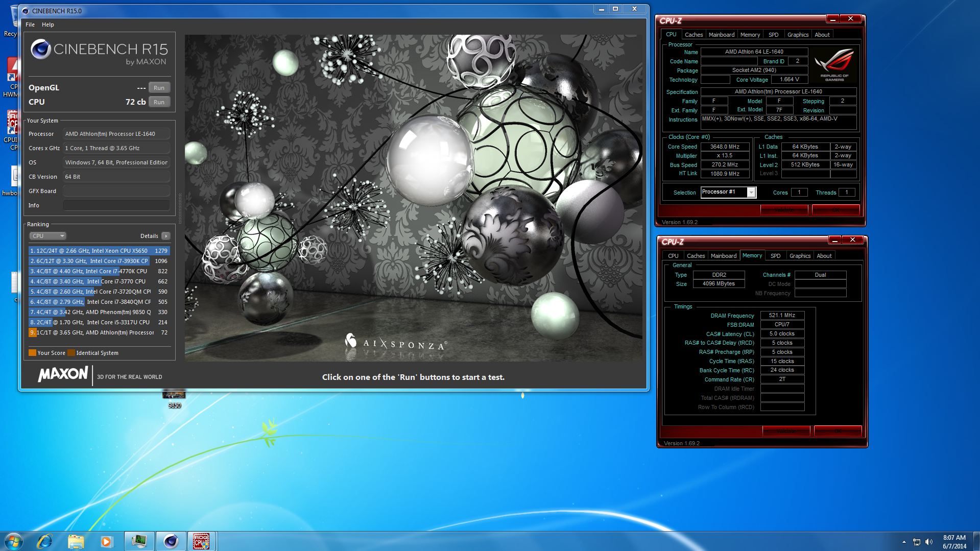Viewport: 980px width, 551px height.
Task: Click the Processor field showing Athlon LE-1640
Action: click(116, 134)
